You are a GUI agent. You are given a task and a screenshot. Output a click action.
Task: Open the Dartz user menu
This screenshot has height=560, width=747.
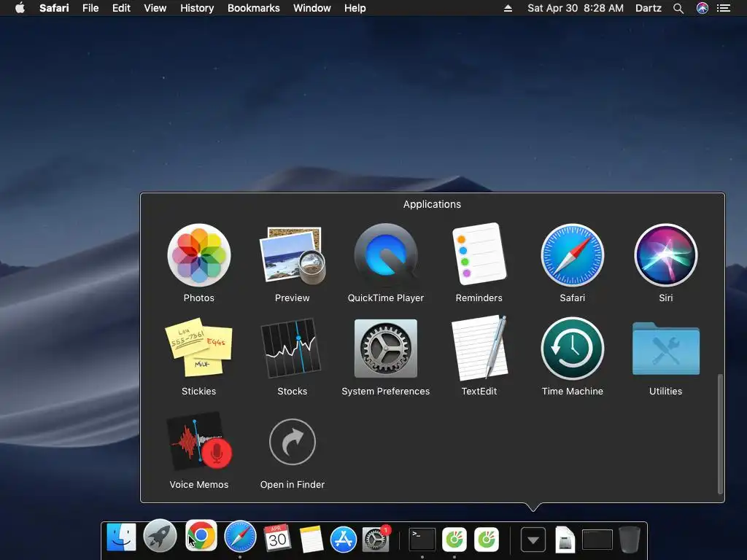click(x=648, y=8)
